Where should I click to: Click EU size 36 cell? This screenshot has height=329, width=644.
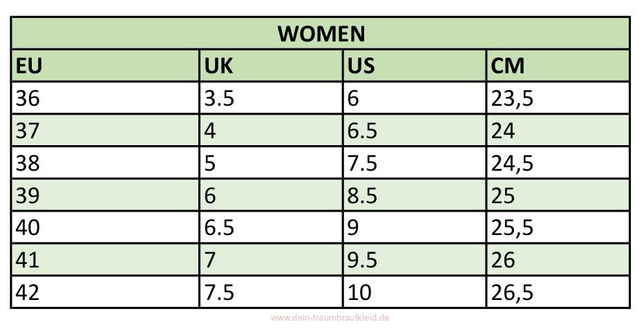tap(106, 98)
